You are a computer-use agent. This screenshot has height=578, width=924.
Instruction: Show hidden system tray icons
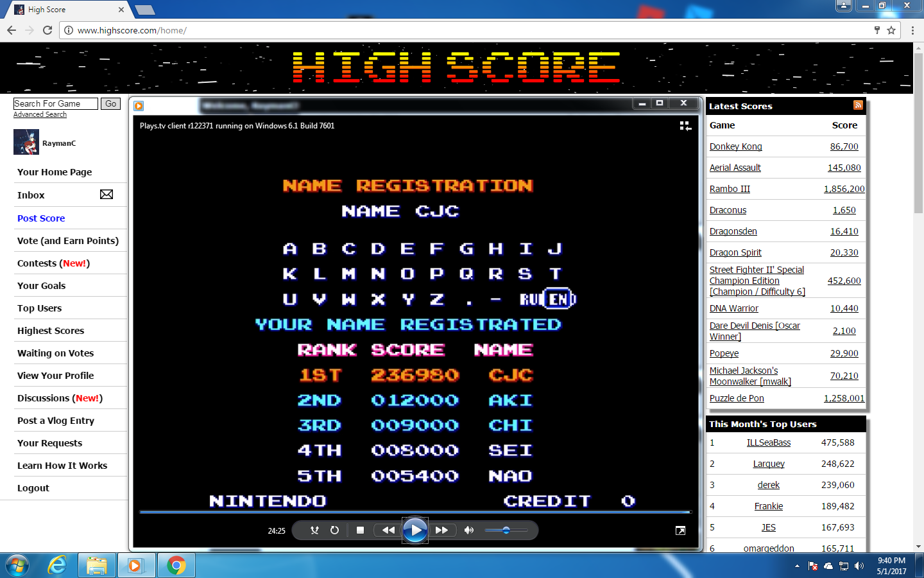pos(797,566)
